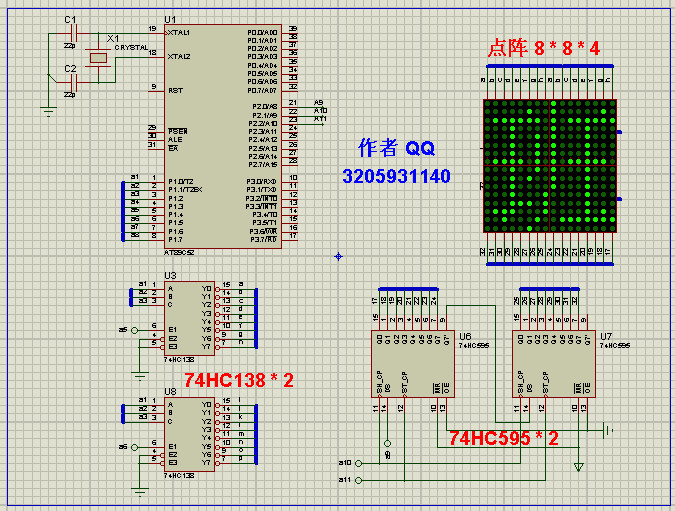This screenshot has height=511, width=675.
Task: Click the 'U7' reference label
Action: (x=606, y=336)
